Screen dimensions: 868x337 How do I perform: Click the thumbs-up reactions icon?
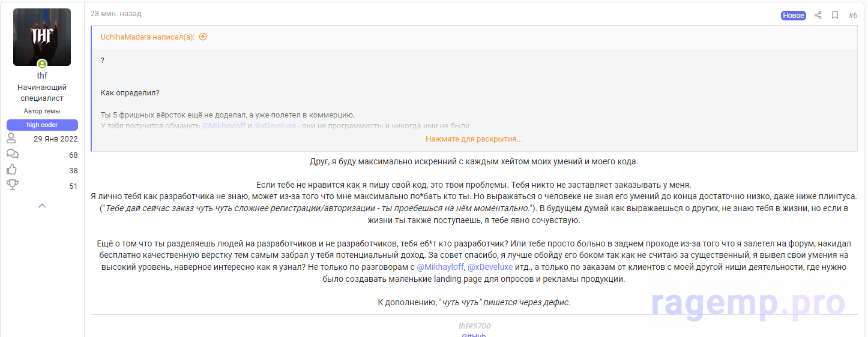coord(11,170)
